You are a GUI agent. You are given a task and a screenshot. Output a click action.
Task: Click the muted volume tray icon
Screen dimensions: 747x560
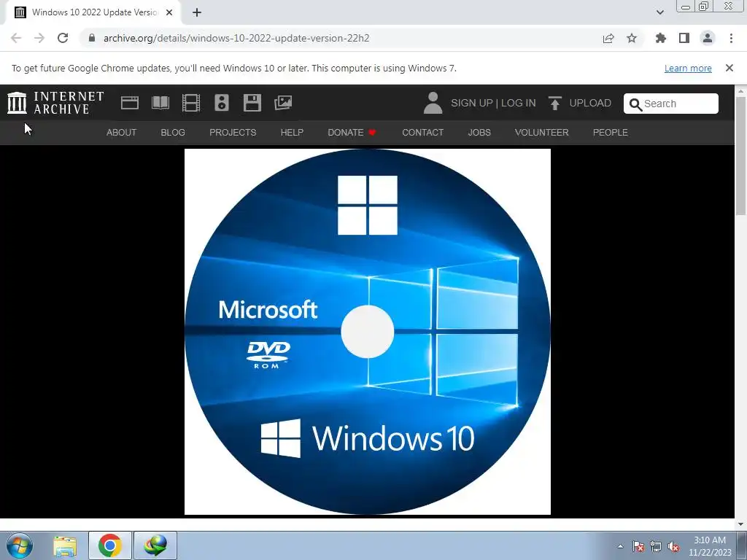[x=673, y=546]
